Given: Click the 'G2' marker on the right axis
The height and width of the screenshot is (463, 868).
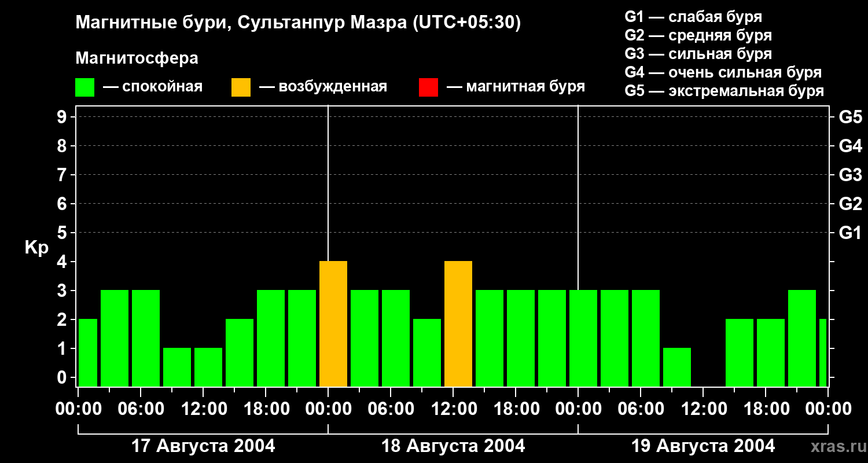Looking at the screenshot, I should [x=850, y=204].
